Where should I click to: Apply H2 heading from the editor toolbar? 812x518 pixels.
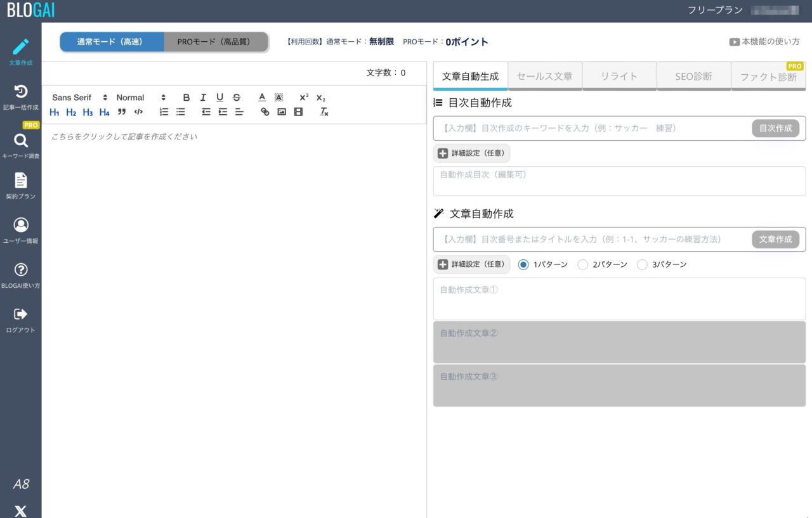point(71,112)
